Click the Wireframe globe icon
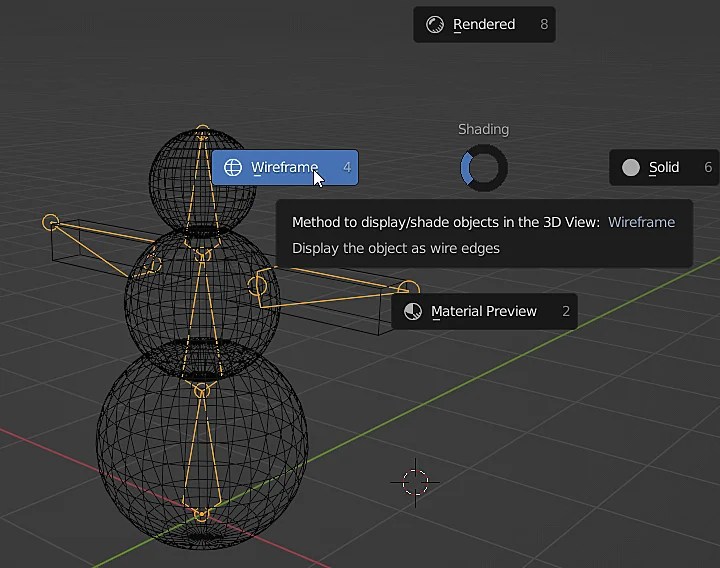 coord(233,167)
